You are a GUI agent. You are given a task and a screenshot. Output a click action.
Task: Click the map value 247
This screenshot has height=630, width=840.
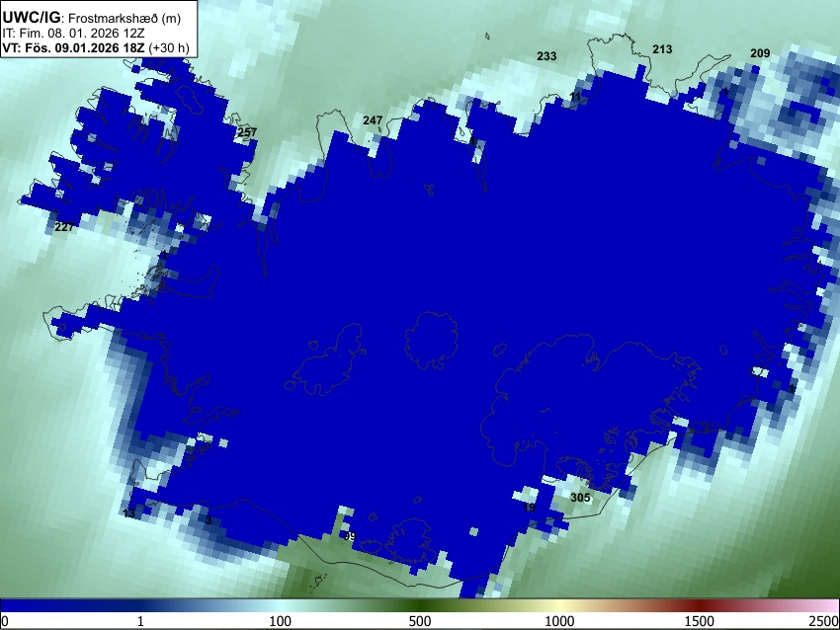(x=373, y=120)
